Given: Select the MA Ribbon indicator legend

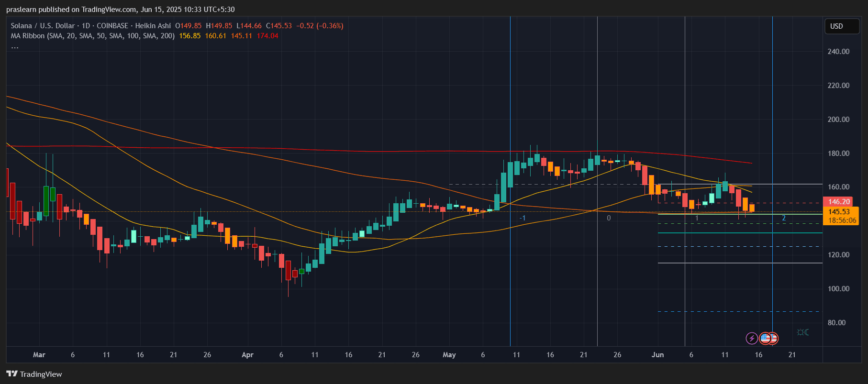Looking at the screenshot, I should tap(92, 36).
